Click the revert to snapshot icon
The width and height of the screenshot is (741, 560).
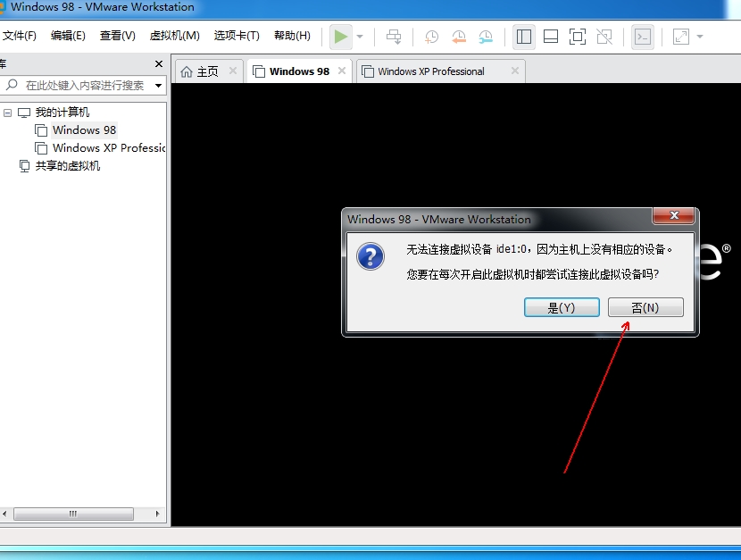pyautogui.click(x=459, y=37)
